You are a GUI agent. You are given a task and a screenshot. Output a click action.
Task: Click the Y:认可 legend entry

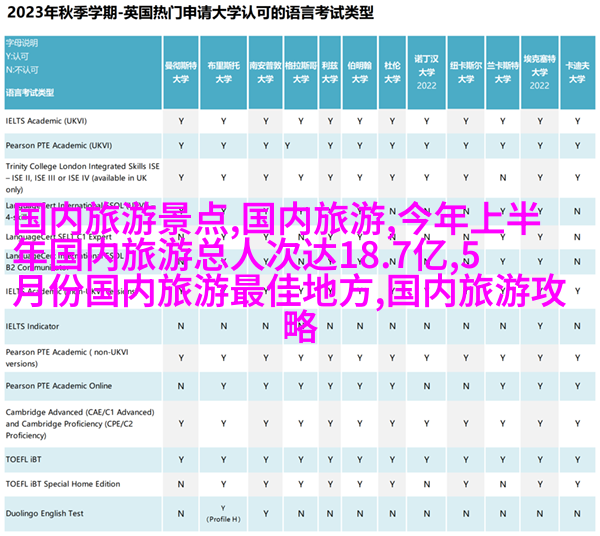pos(17,57)
